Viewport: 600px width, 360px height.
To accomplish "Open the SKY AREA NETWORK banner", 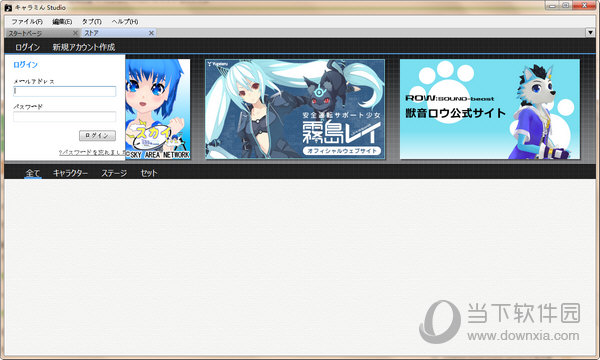I will pyautogui.click(x=158, y=109).
